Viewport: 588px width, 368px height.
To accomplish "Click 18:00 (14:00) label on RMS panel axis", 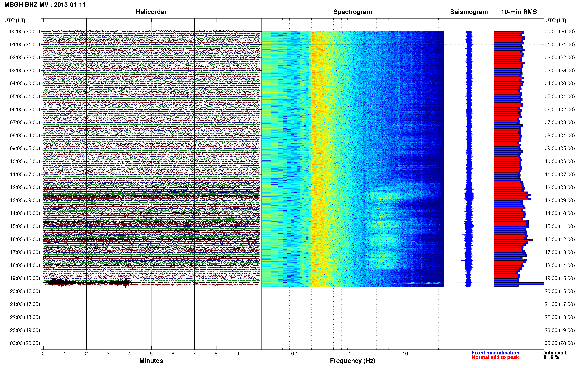I will [x=560, y=265].
